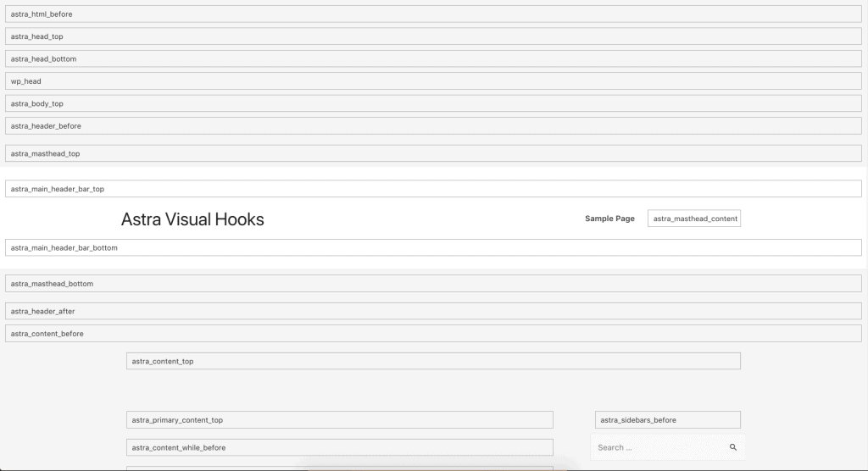868x471 pixels.
Task: Open the Sample Page menu link
Action: (609, 219)
